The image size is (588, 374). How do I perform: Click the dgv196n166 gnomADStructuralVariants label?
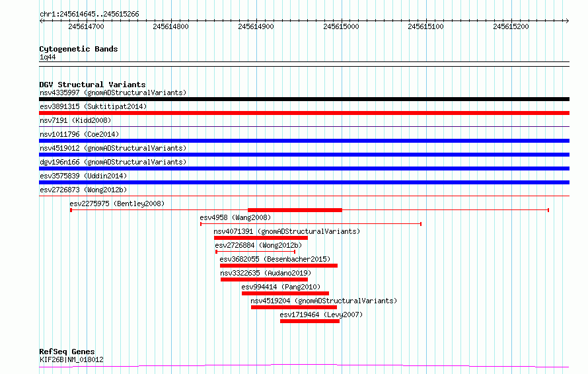113,162
